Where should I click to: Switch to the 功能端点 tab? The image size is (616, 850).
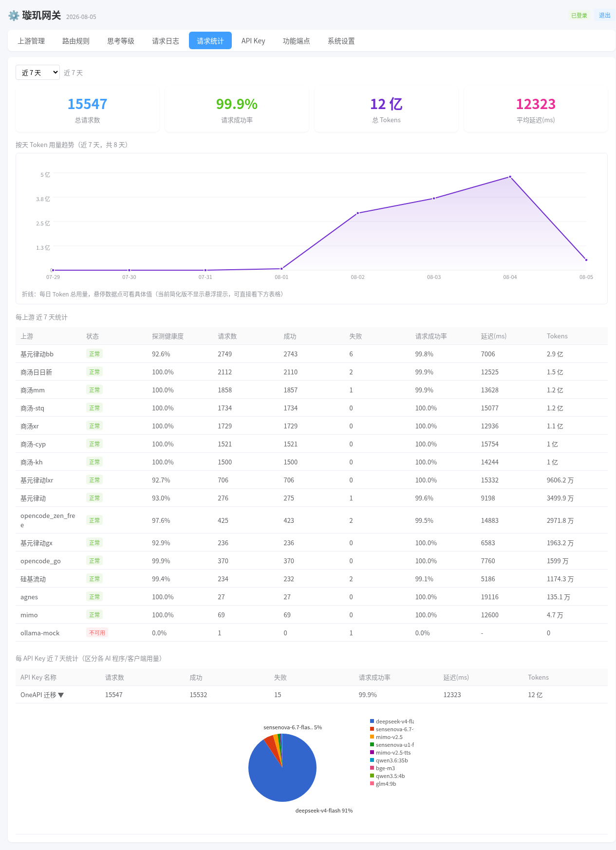coord(297,41)
